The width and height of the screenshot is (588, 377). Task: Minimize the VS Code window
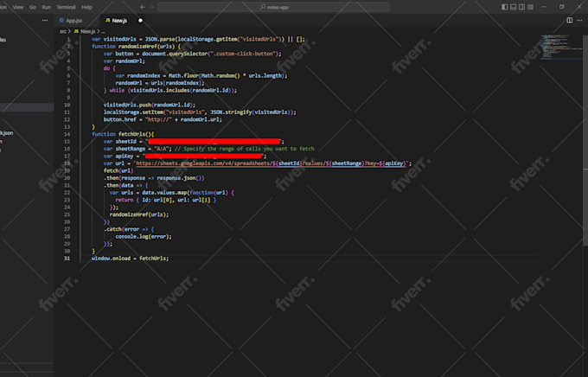click(545, 7)
